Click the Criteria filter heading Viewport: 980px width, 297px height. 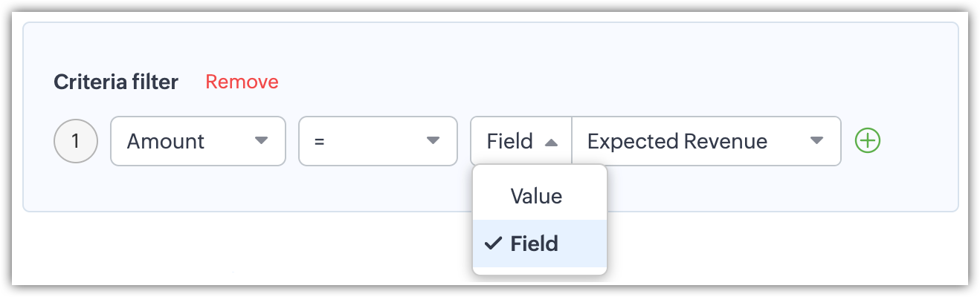[116, 82]
